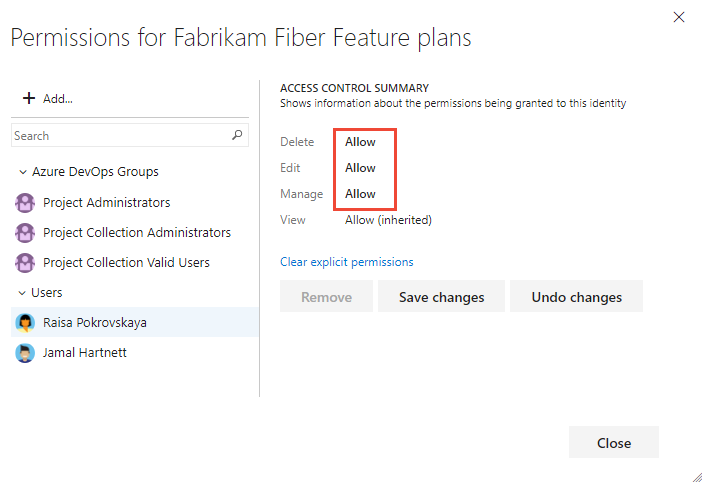
Task: Click the Project Collection Administrators group icon
Action: (26, 233)
